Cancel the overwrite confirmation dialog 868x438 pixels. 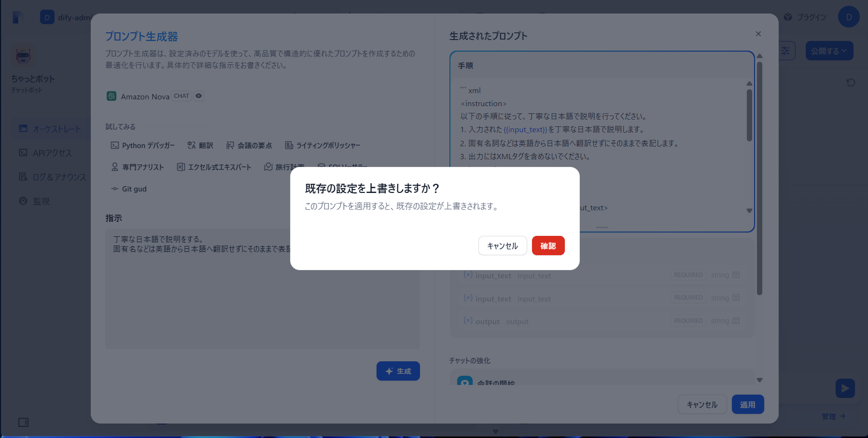[x=502, y=246]
